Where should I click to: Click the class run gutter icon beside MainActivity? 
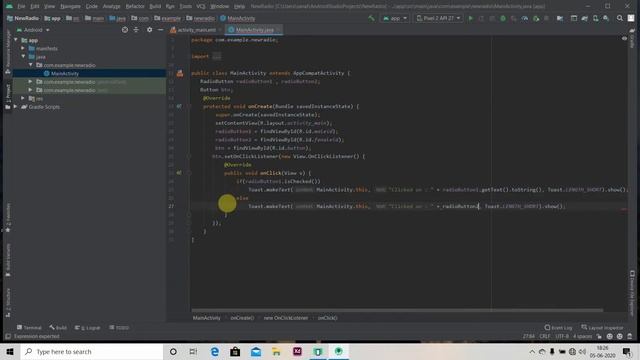pyautogui.click(x=180, y=73)
